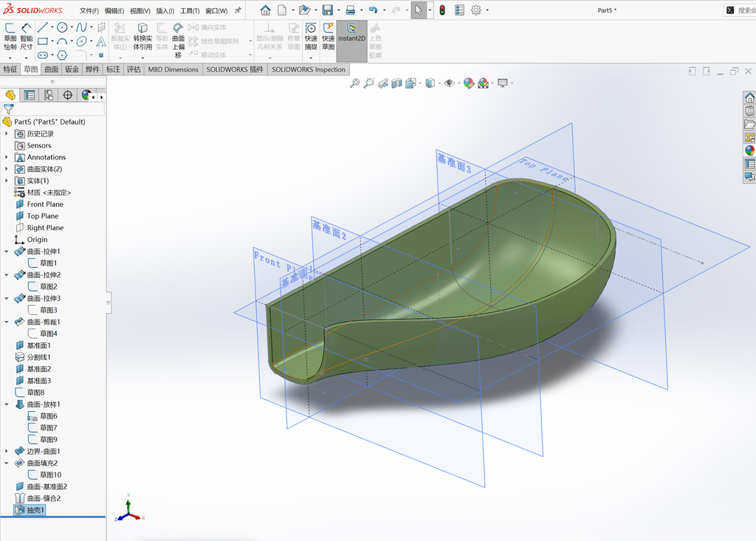Collapse the 曲面-拉伸1 tree node
Image resolution: width=756 pixels, height=541 pixels.
(6, 251)
